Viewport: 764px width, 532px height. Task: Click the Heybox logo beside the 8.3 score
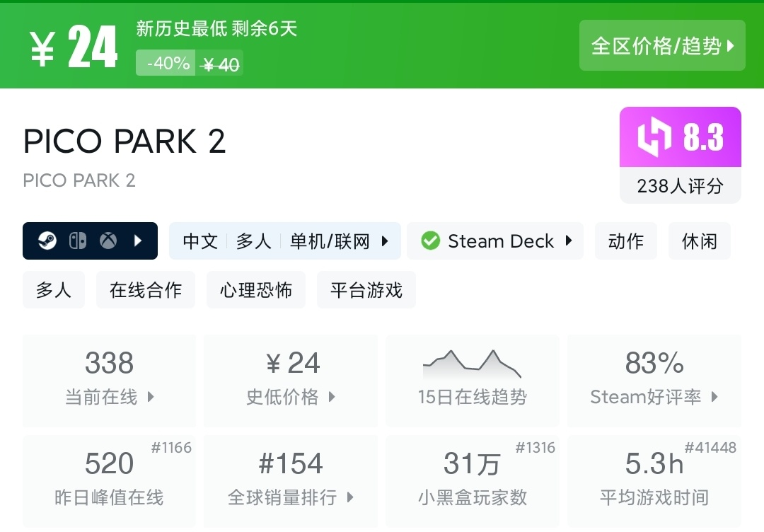(654, 137)
